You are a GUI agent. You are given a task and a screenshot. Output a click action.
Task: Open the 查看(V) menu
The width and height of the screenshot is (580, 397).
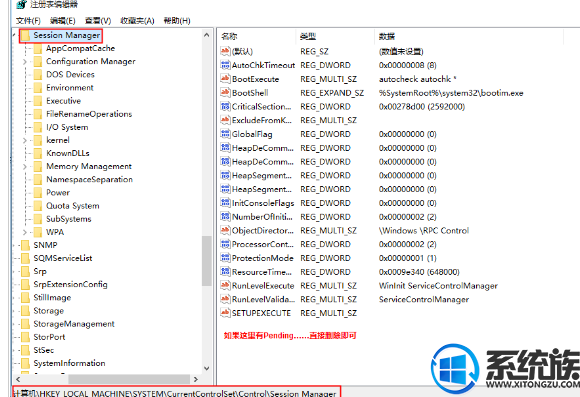click(x=98, y=21)
